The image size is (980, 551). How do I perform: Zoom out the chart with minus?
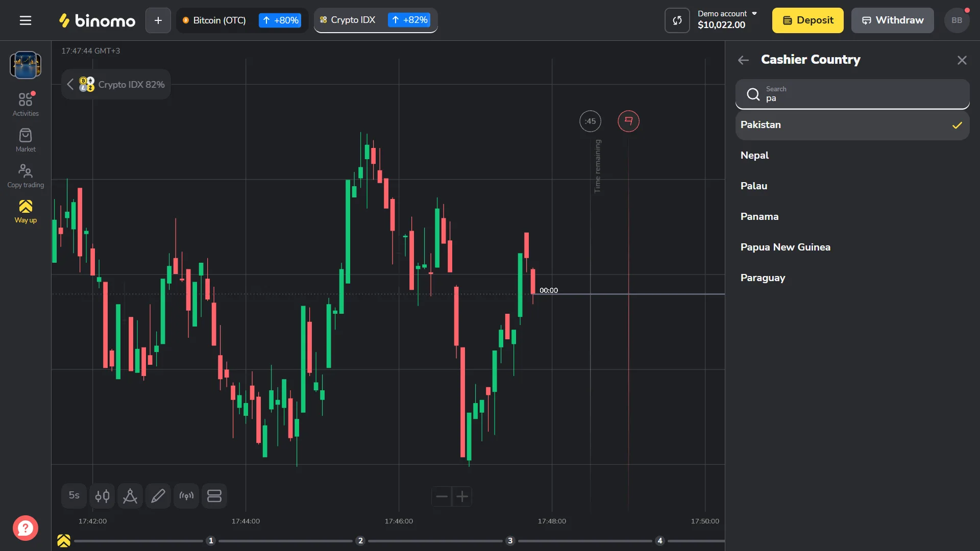click(442, 496)
